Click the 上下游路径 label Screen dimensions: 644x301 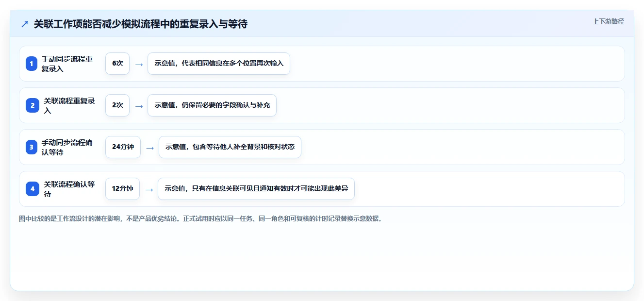[x=608, y=22]
